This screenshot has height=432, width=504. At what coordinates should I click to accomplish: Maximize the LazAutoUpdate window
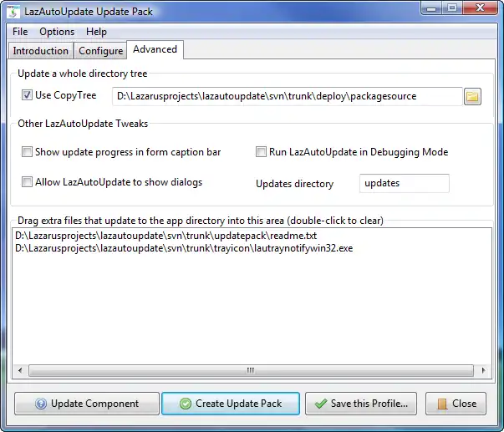(452, 8)
